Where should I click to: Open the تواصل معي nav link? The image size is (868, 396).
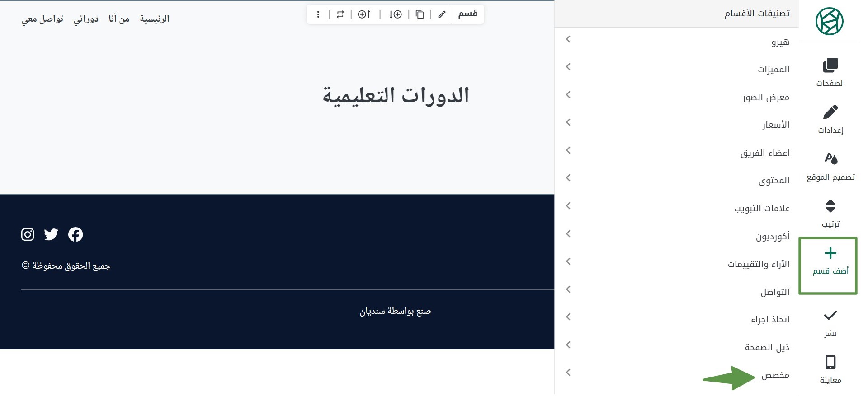point(42,19)
